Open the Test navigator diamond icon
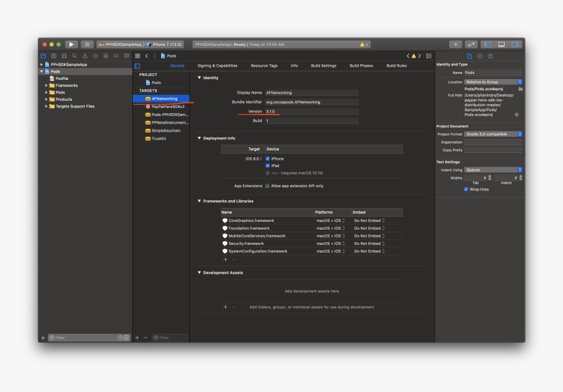This screenshot has height=392, width=563. 95,56
